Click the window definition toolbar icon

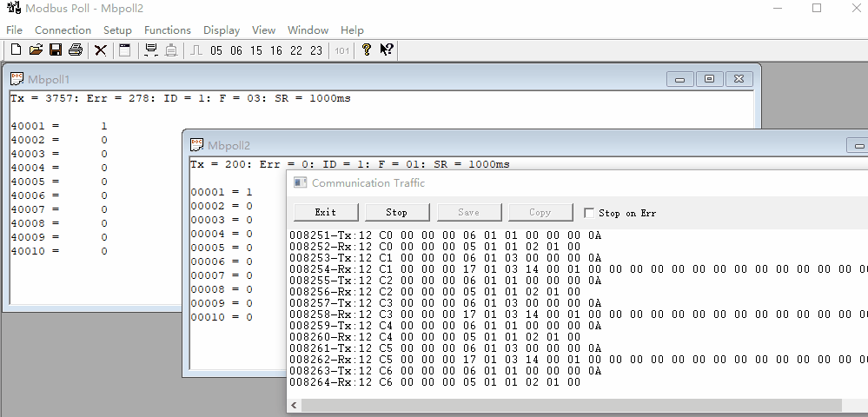125,50
